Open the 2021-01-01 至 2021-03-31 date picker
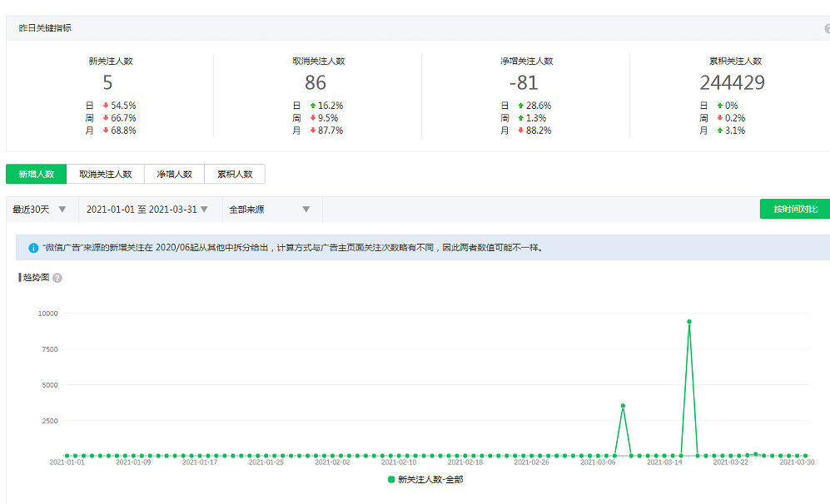Viewport: 830px width, 504px height. pos(147,210)
